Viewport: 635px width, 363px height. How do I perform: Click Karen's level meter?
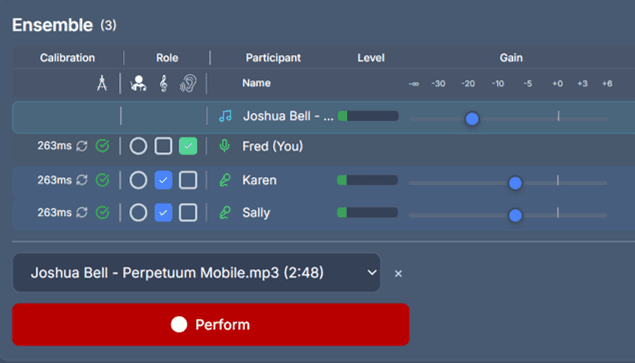tap(367, 180)
